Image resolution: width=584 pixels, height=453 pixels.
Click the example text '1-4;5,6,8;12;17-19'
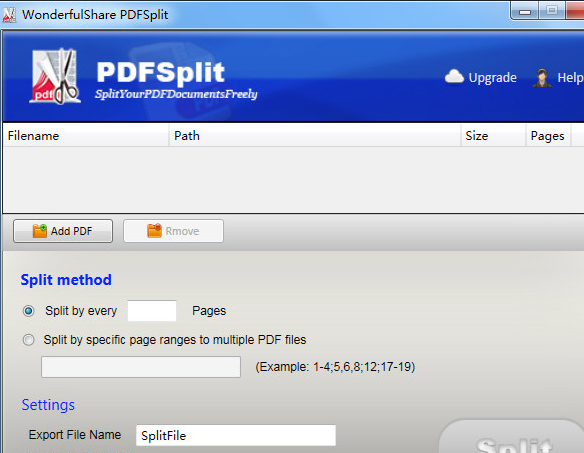[362, 367]
